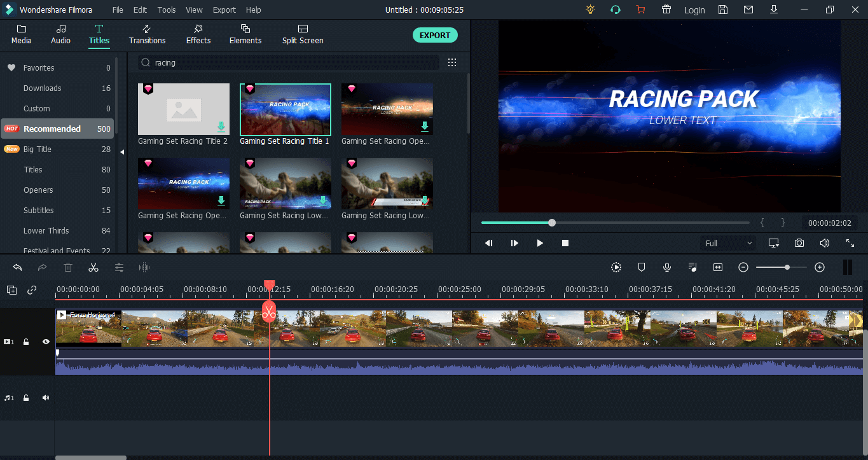The image size is (868, 460).
Task: Open the shopping cart icon
Action: click(640, 10)
